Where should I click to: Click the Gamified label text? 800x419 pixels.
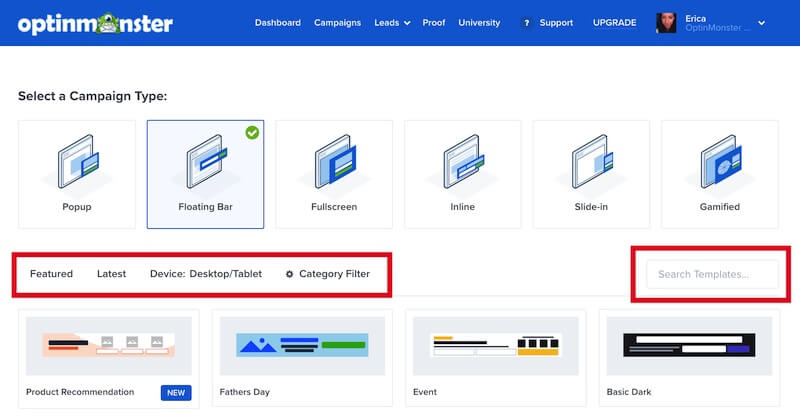(x=719, y=207)
